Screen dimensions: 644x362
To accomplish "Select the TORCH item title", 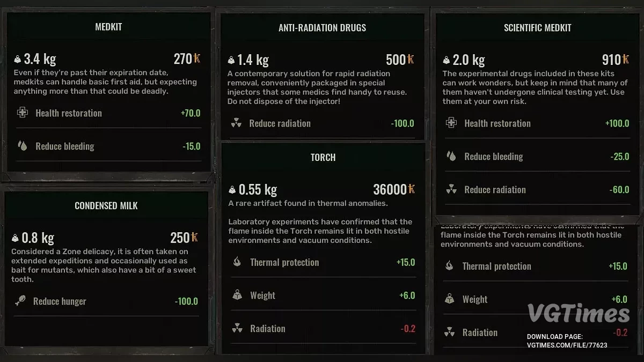I will [323, 157].
